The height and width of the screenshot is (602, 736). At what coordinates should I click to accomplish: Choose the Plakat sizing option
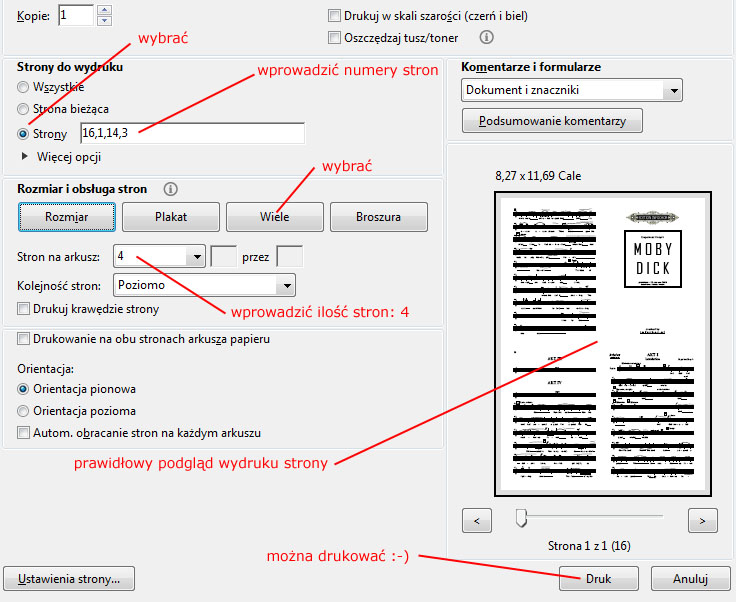click(x=171, y=217)
